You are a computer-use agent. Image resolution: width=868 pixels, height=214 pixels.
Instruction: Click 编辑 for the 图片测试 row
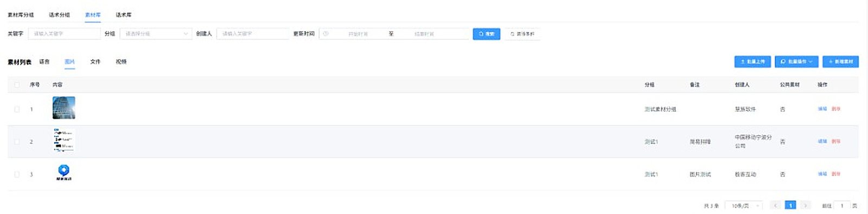point(822,174)
